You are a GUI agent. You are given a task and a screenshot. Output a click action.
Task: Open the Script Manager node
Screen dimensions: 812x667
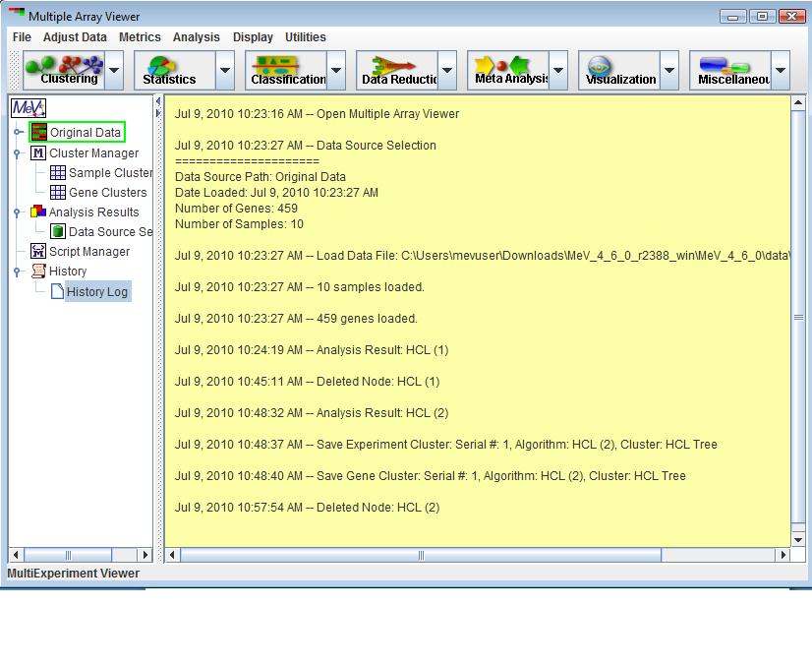pos(88,252)
